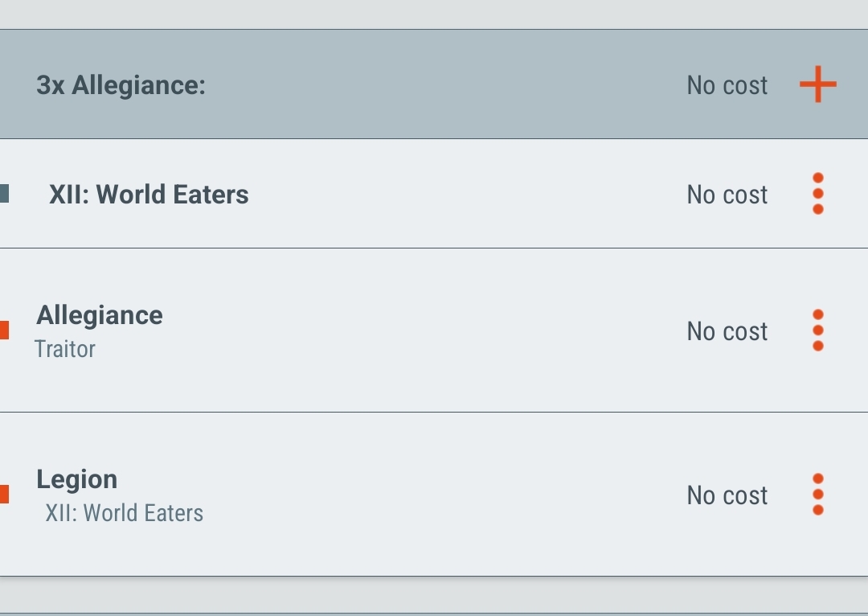
Task: Click the orange plus icon to add Allegiance
Action: point(818,84)
